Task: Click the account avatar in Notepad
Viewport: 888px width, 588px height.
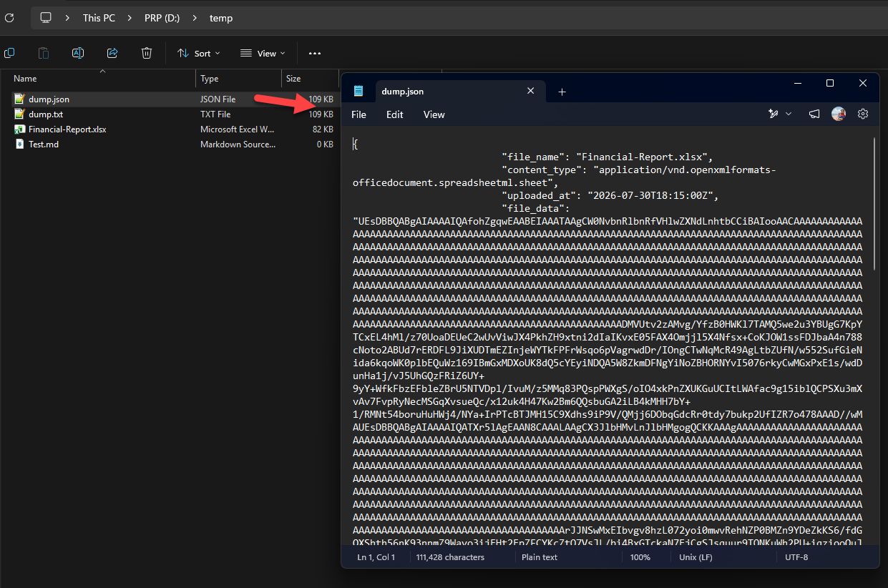Action: tap(839, 114)
